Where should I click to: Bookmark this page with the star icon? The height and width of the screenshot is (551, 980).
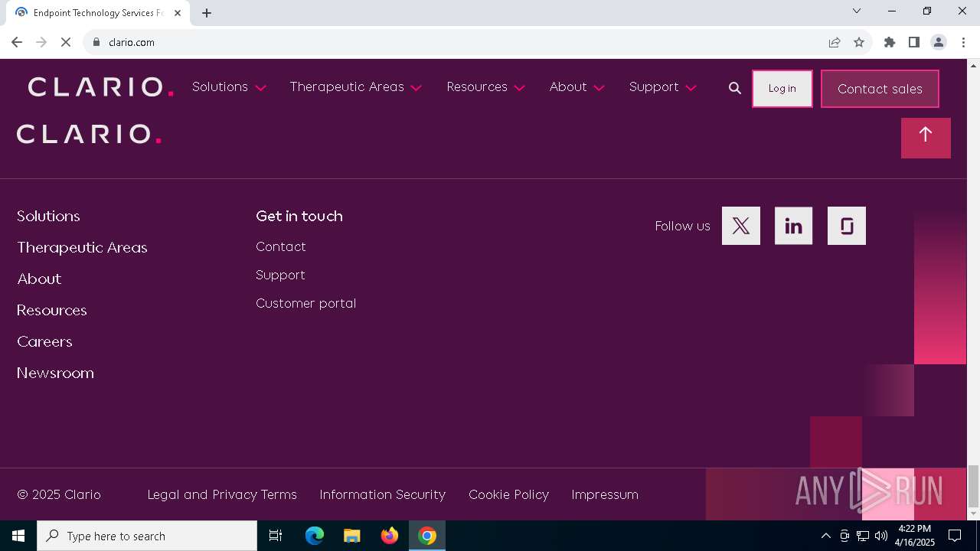[x=859, y=42]
